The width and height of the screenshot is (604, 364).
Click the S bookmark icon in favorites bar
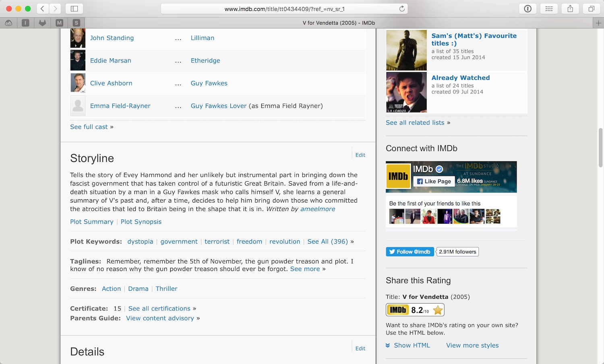pos(76,23)
